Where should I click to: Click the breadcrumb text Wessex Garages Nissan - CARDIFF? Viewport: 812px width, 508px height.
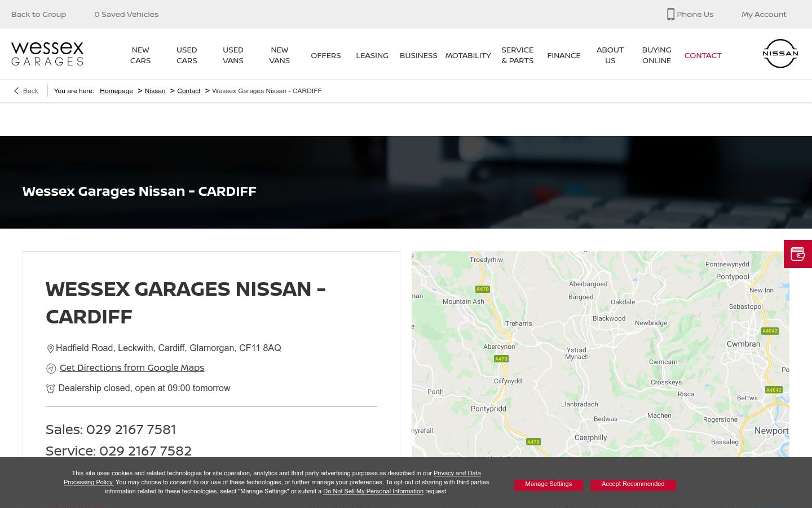267,91
